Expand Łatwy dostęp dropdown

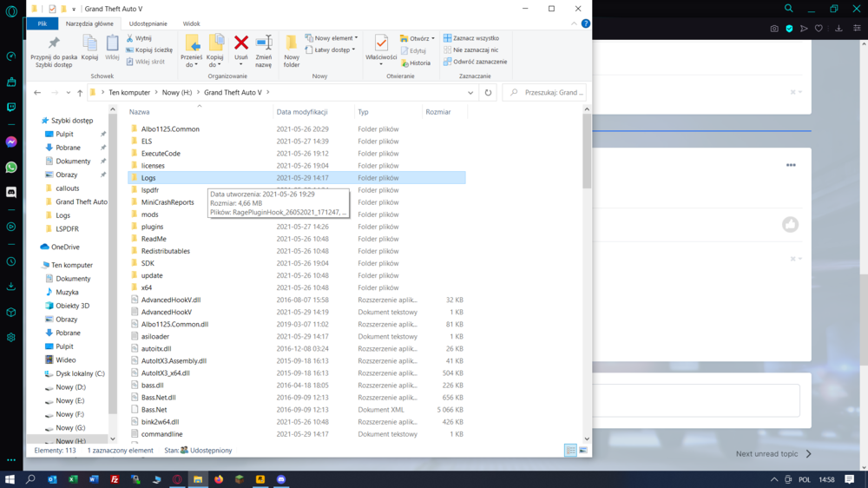point(331,49)
